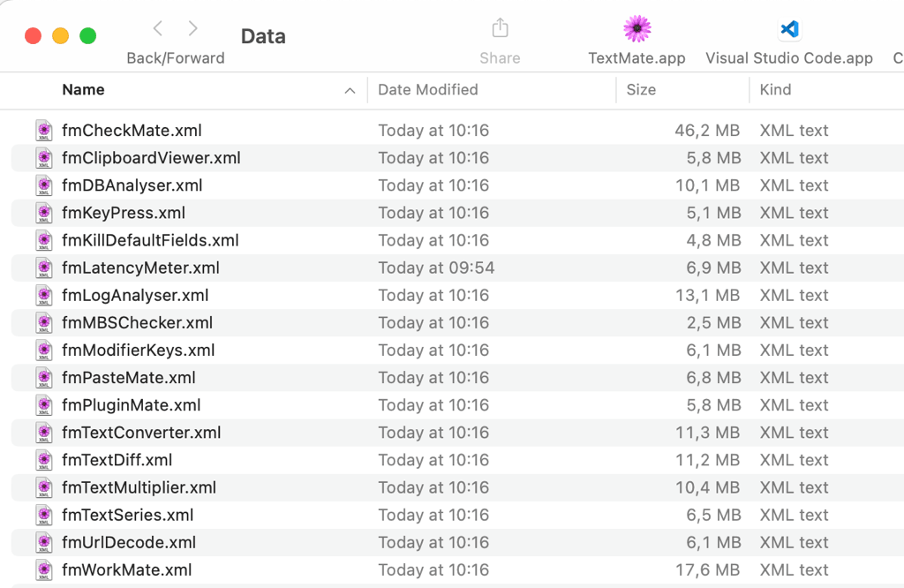Viewport: 904px width, 588px height.
Task: Click the Forward navigation chevron
Action: (192, 27)
